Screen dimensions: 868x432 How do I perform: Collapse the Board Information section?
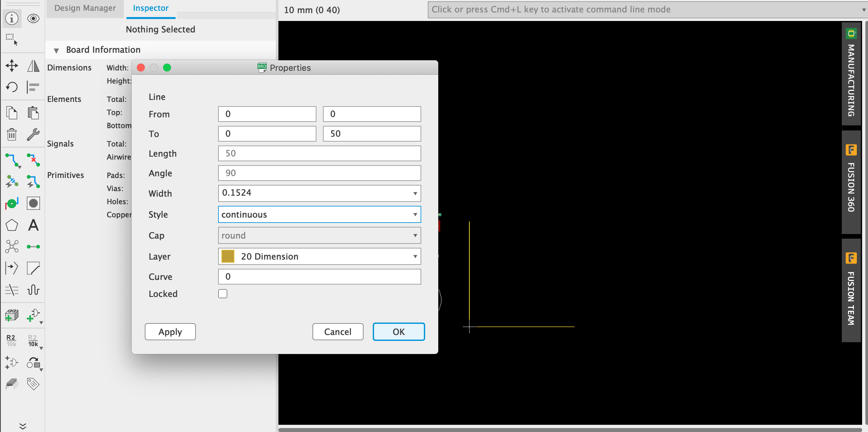pos(56,50)
